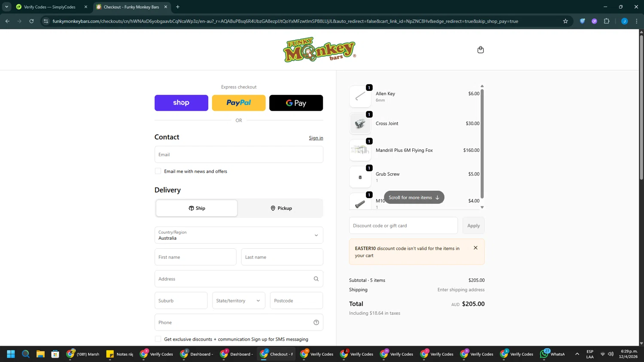Tick the SMS messaging signup checkbox
The height and width of the screenshot is (362, 644).
tap(158, 339)
